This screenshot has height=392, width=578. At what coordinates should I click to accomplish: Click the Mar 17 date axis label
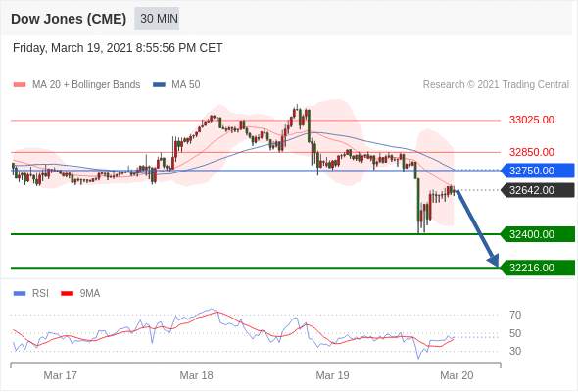tap(61, 375)
